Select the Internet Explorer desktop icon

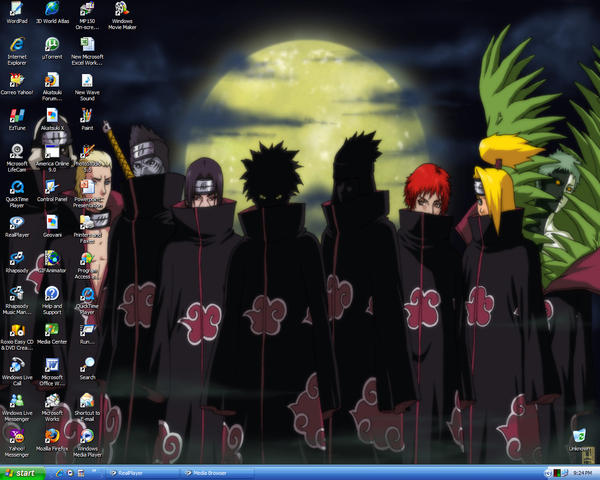click(x=17, y=51)
